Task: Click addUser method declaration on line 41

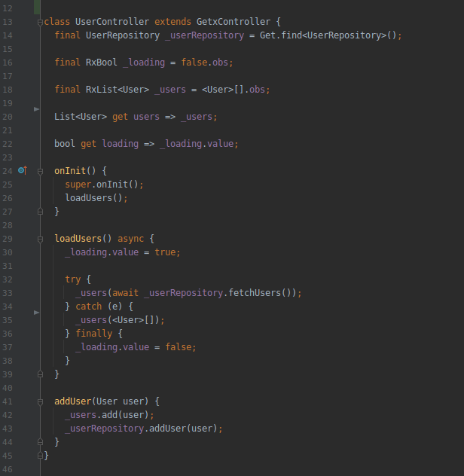Action: (x=72, y=401)
